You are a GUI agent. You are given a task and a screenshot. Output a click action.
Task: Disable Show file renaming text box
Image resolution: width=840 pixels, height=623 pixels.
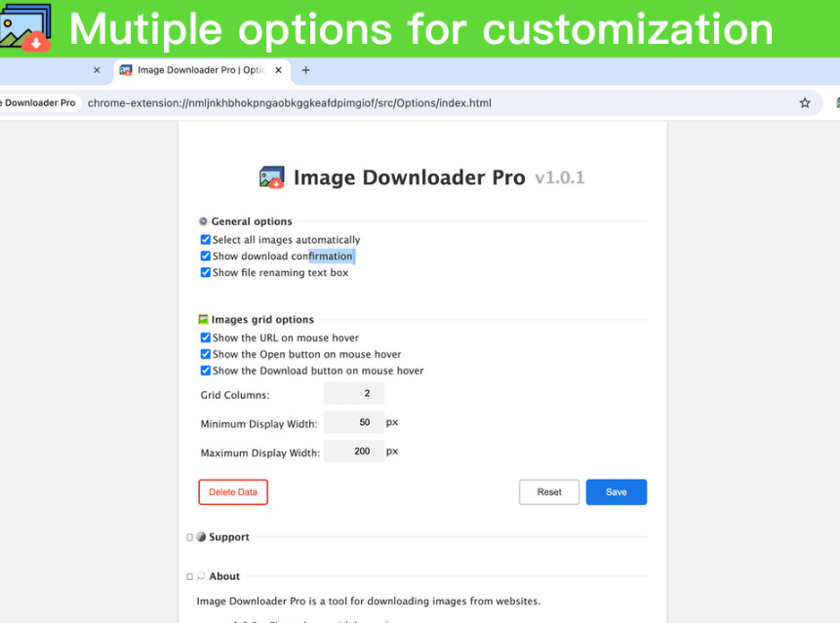(x=206, y=273)
